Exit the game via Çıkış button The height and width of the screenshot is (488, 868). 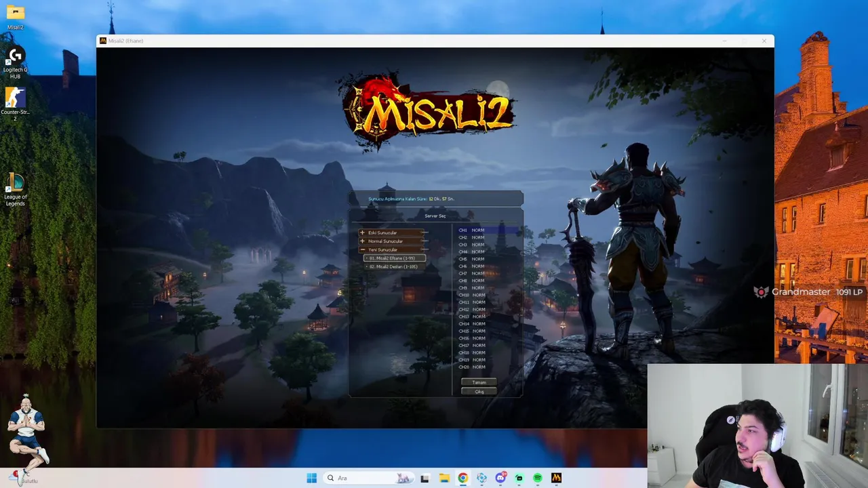(x=479, y=391)
